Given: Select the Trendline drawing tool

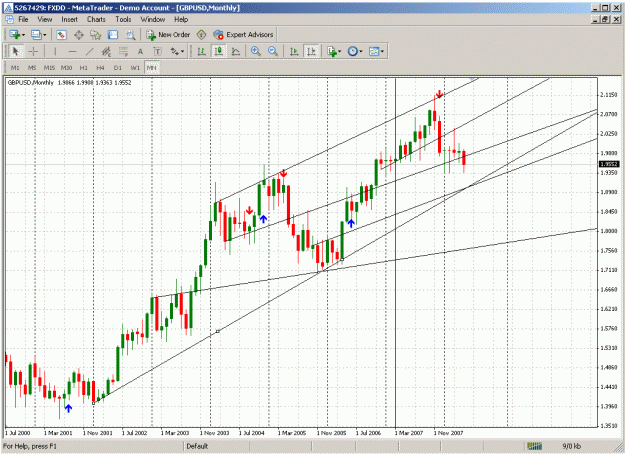Looking at the screenshot, I should (89, 51).
